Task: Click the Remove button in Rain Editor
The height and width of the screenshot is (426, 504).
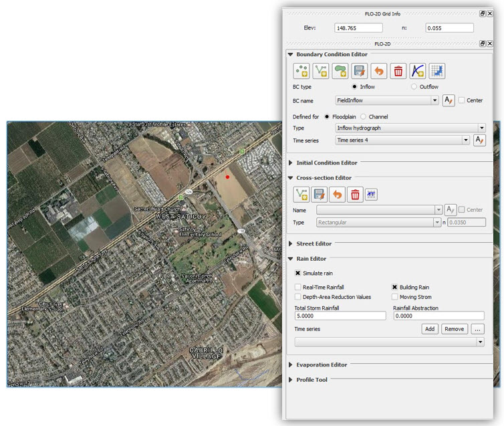Action: (x=454, y=329)
